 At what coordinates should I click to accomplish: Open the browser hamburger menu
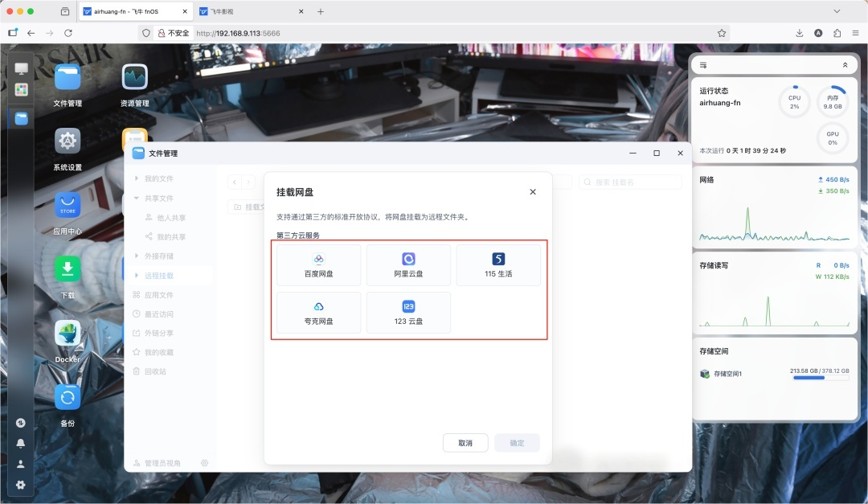pyautogui.click(x=855, y=33)
